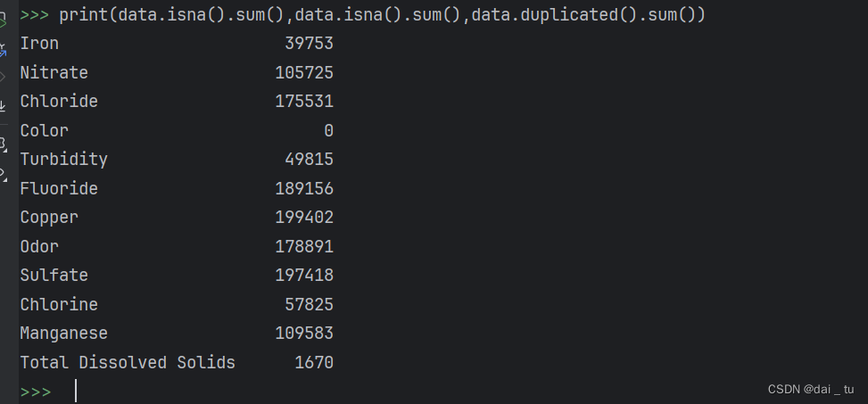Select the value 0 in the Color row
Image resolution: width=868 pixels, height=404 pixels.
pos(329,130)
